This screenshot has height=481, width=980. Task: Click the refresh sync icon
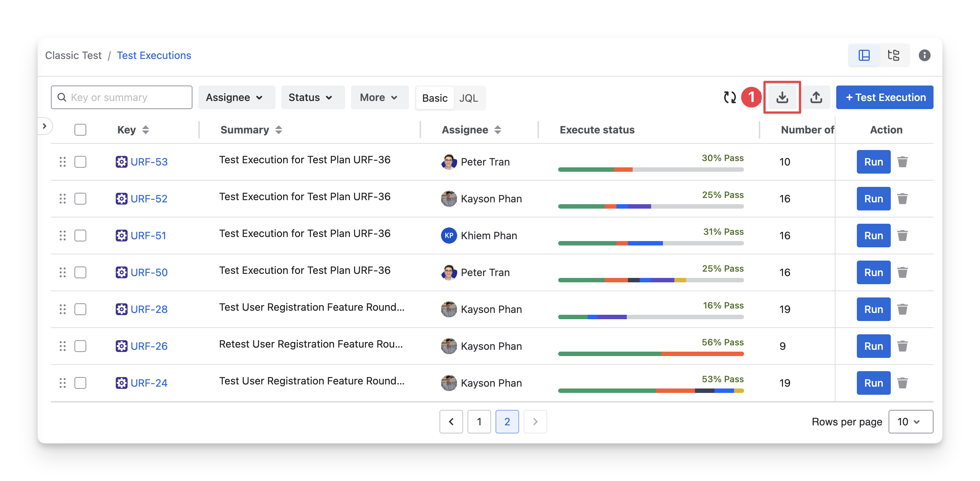pos(729,97)
